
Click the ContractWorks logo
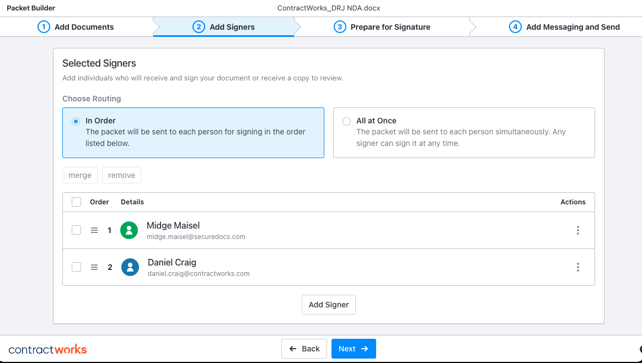(x=47, y=349)
